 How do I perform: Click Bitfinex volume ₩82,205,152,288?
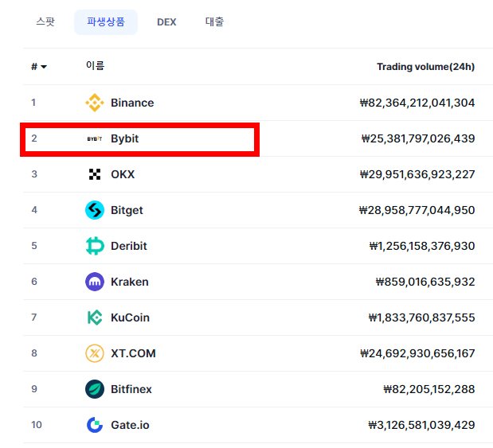point(429,389)
